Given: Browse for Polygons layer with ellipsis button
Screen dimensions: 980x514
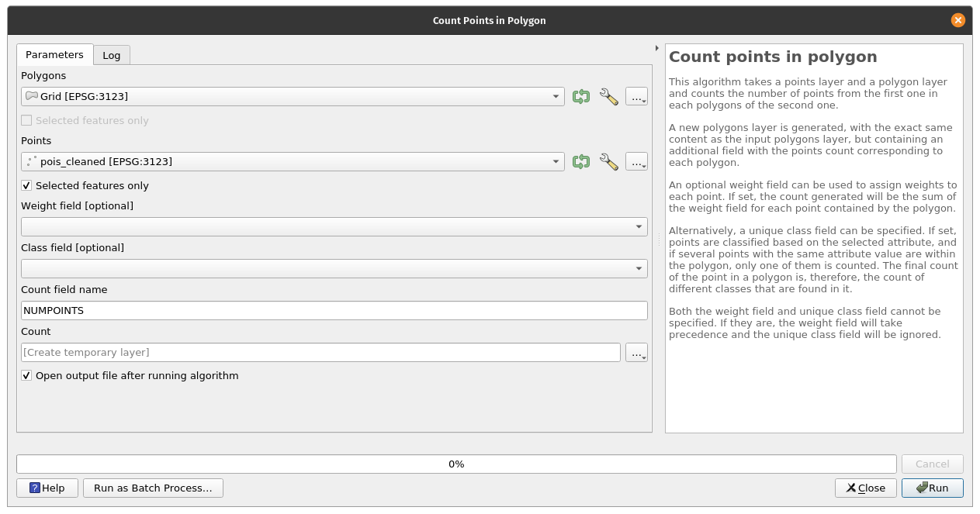Looking at the screenshot, I should 636,97.
